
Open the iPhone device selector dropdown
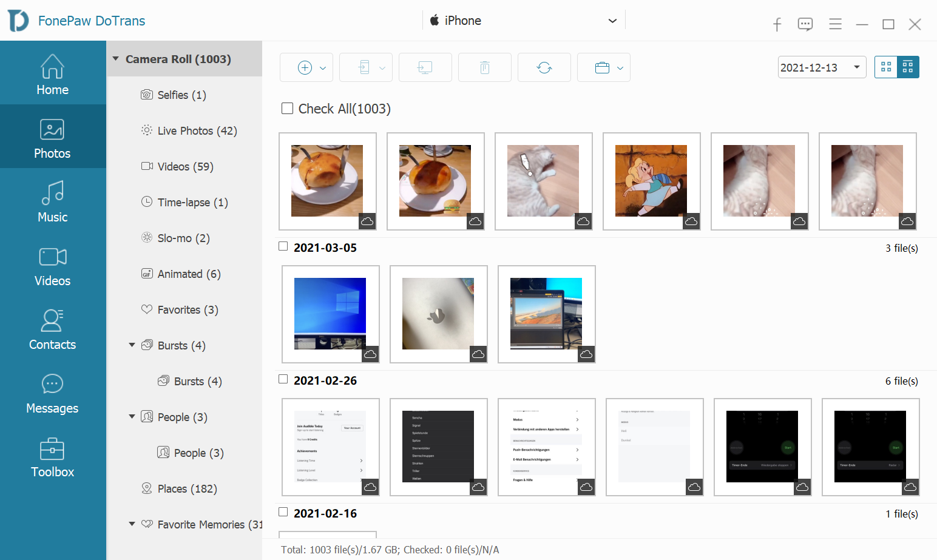pyautogui.click(x=524, y=21)
